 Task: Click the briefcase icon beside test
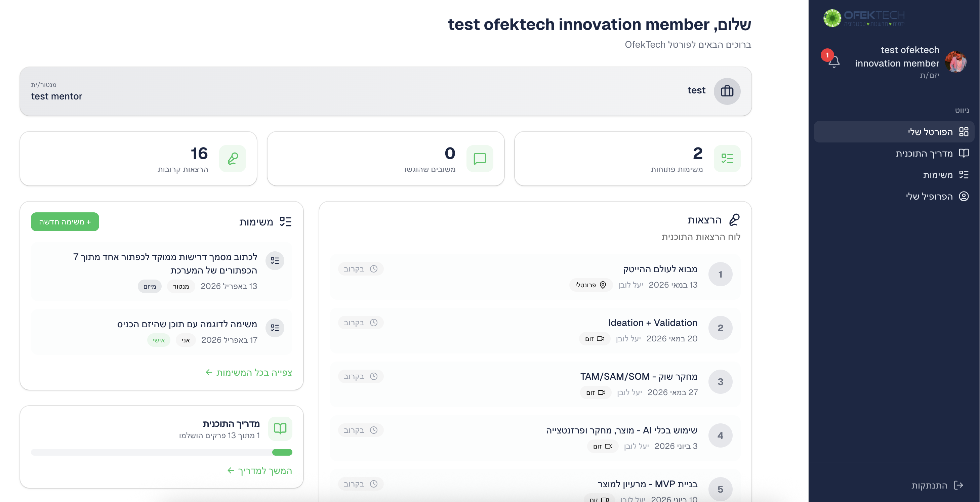727,91
